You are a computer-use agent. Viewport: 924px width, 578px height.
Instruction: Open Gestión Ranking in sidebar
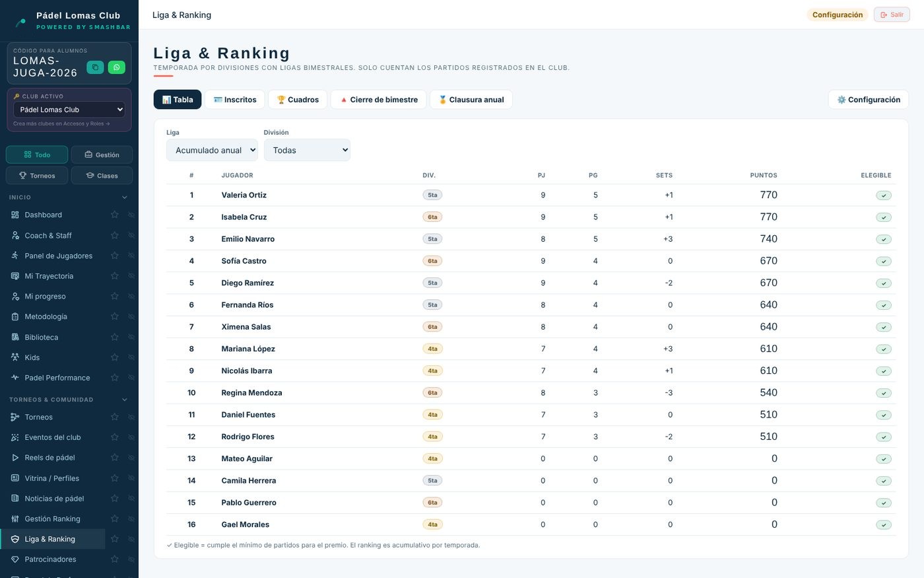tap(53, 519)
